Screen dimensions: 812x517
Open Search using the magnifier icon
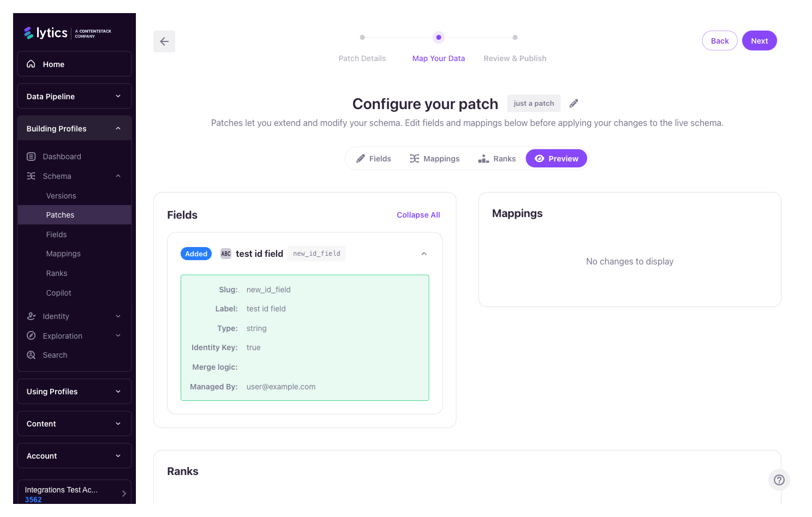pos(31,354)
